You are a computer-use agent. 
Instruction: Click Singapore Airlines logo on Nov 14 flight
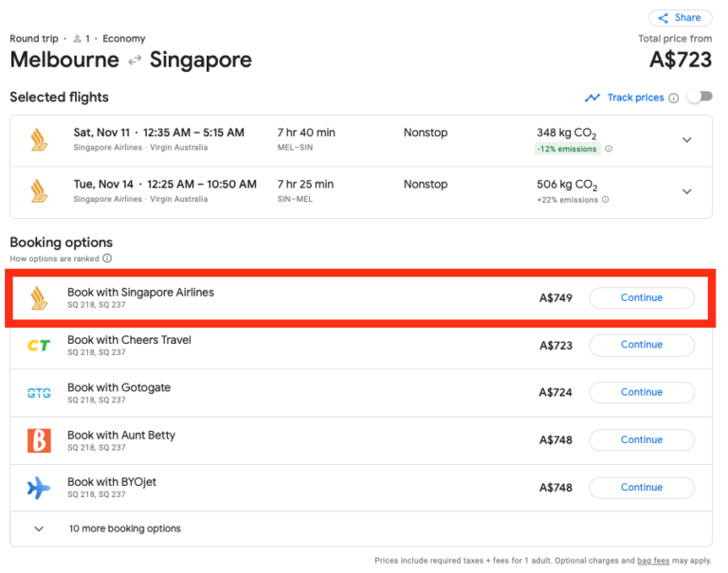click(39, 191)
